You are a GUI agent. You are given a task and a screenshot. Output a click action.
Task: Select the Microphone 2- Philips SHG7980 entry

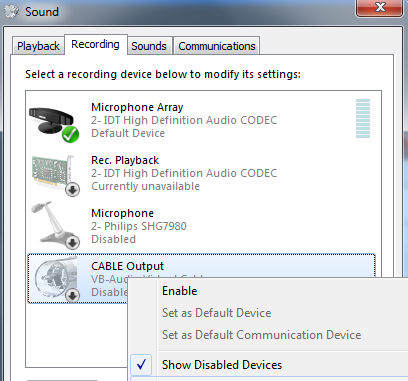(x=139, y=226)
